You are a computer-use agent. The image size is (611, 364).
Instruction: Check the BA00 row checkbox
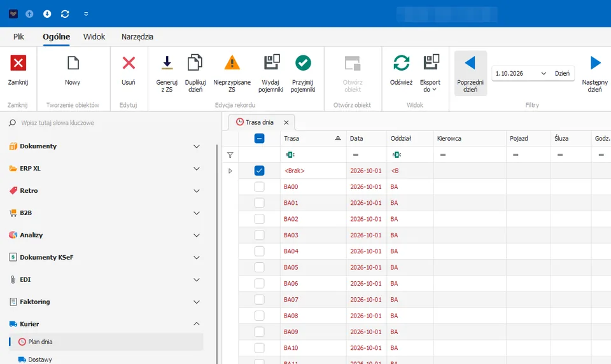click(x=259, y=186)
